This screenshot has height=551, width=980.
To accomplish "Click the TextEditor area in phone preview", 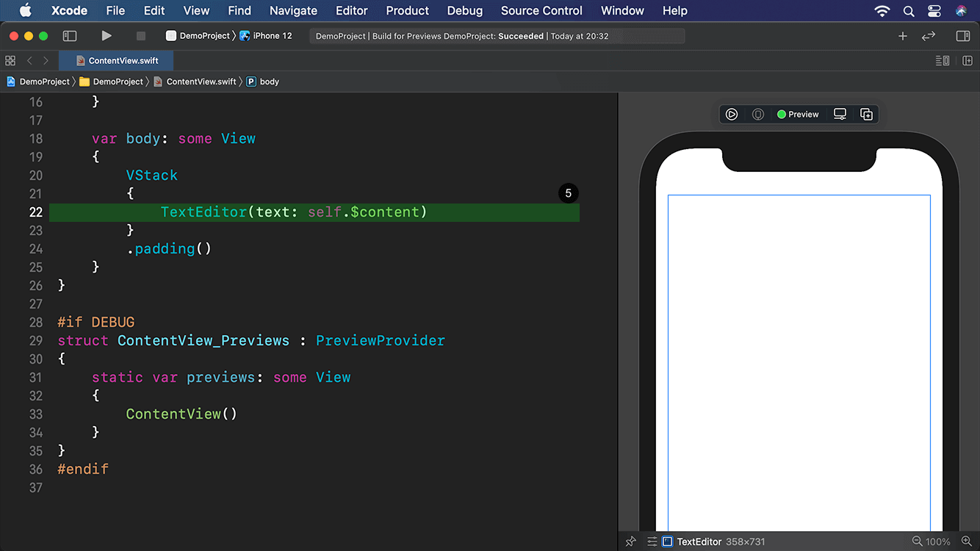I will pos(799,363).
